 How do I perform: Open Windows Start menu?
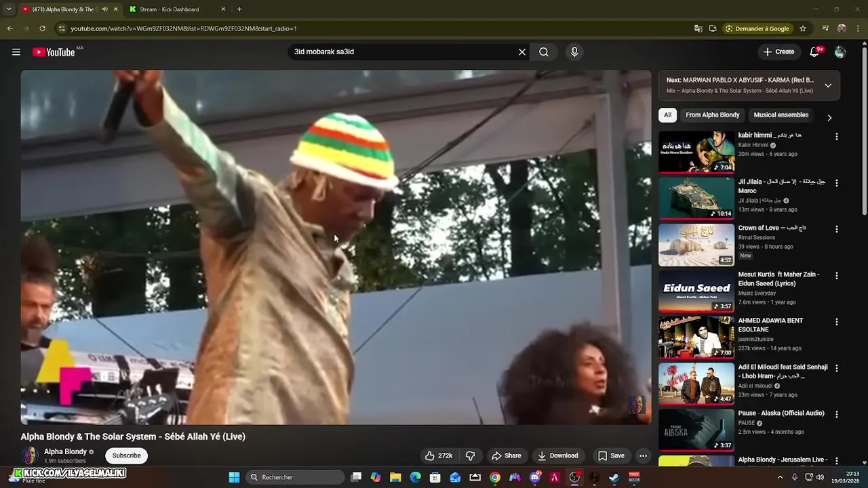coord(234,477)
